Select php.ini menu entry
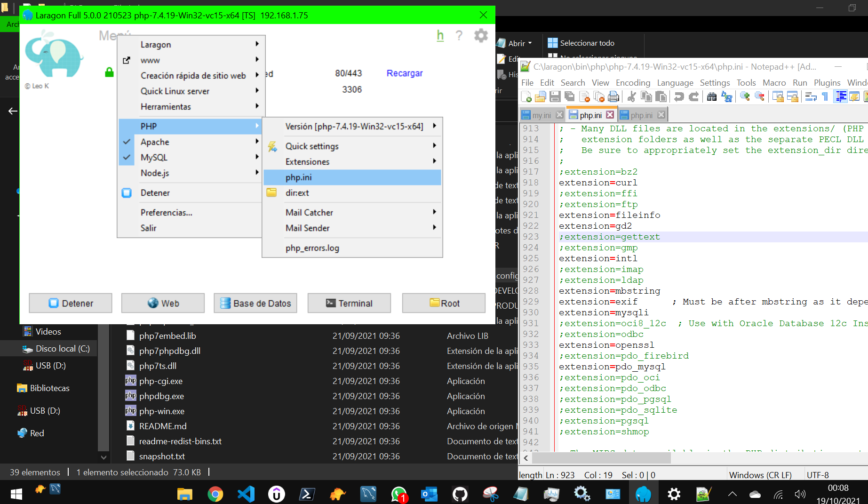The height and width of the screenshot is (504, 868). [x=352, y=177]
